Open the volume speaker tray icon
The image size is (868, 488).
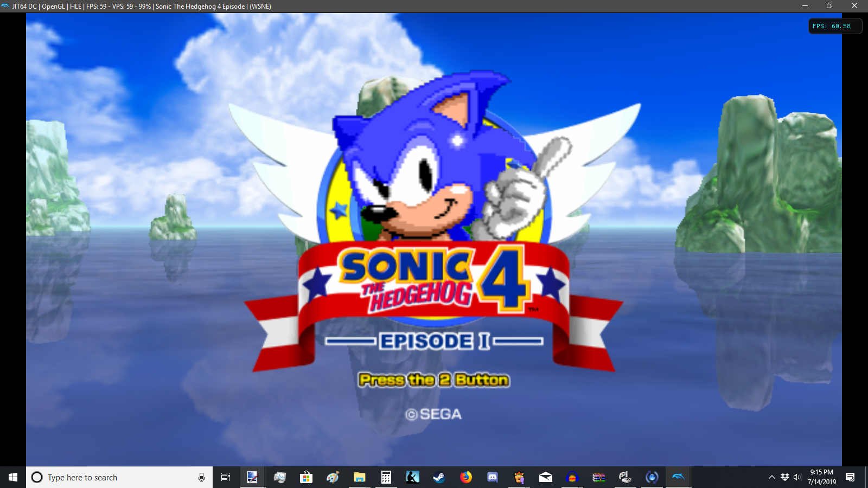pos(797,477)
